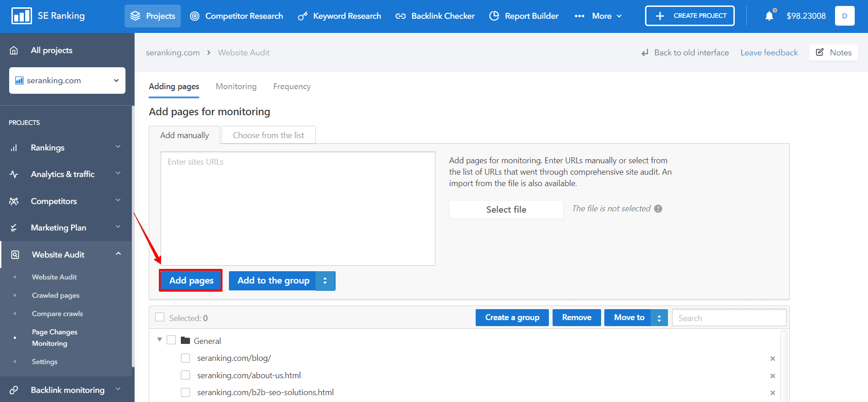This screenshot has width=868, height=402.
Task: Click the Competitors people icon
Action: tap(14, 201)
